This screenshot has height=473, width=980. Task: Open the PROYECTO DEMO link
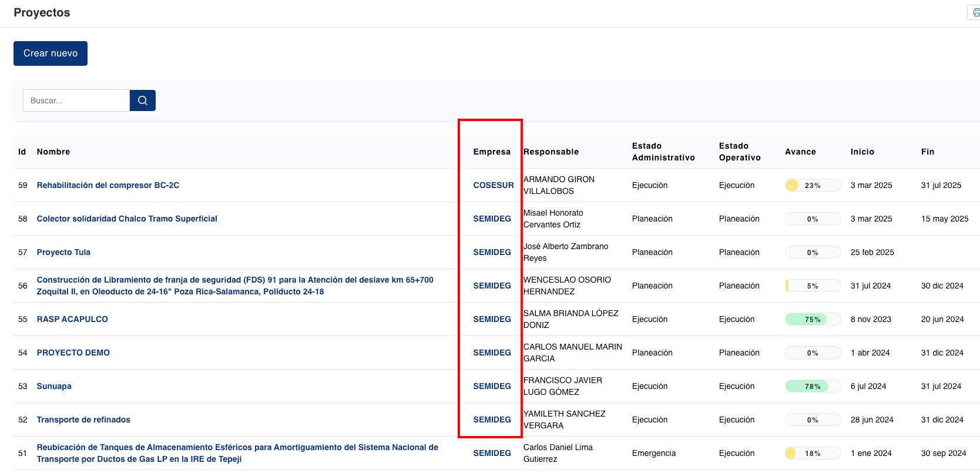(73, 353)
